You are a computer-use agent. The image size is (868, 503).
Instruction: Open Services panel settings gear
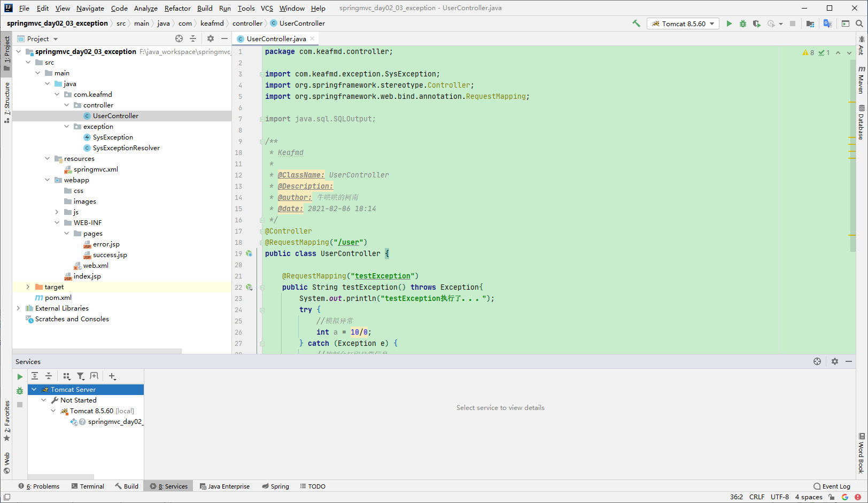point(835,361)
